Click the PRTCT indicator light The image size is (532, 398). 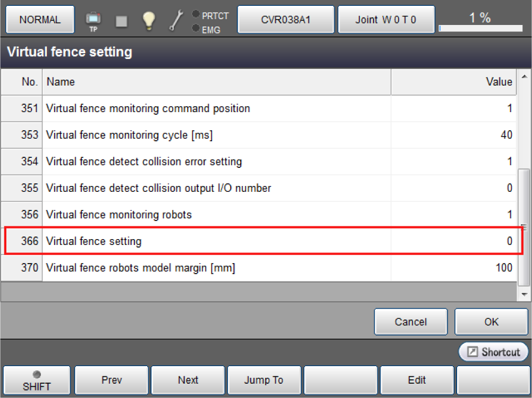point(196,15)
